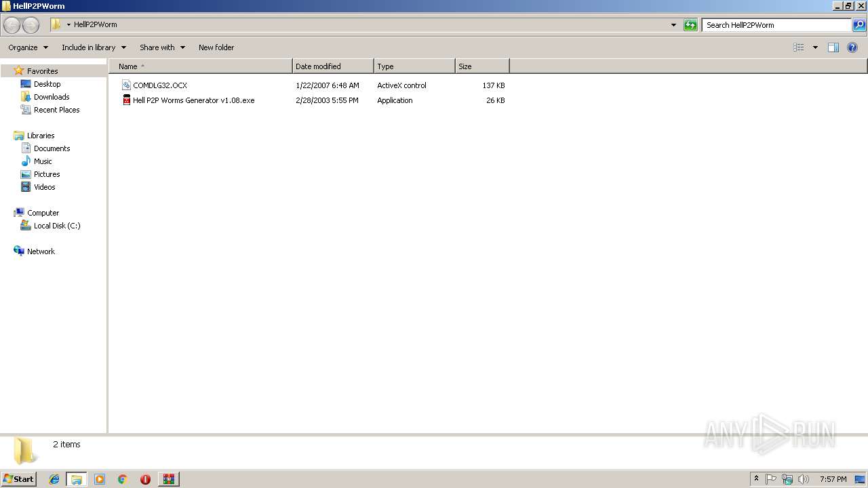The width and height of the screenshot is (868, 488).
Task: Open Windows Media Player from the taskbar
Action: point(100,479)
